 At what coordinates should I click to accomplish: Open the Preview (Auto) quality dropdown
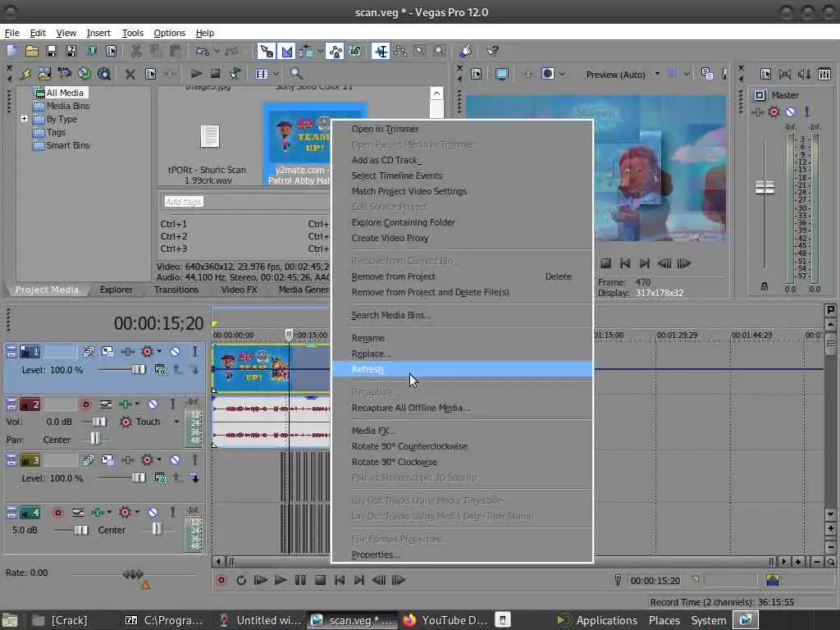click(657, 74)
